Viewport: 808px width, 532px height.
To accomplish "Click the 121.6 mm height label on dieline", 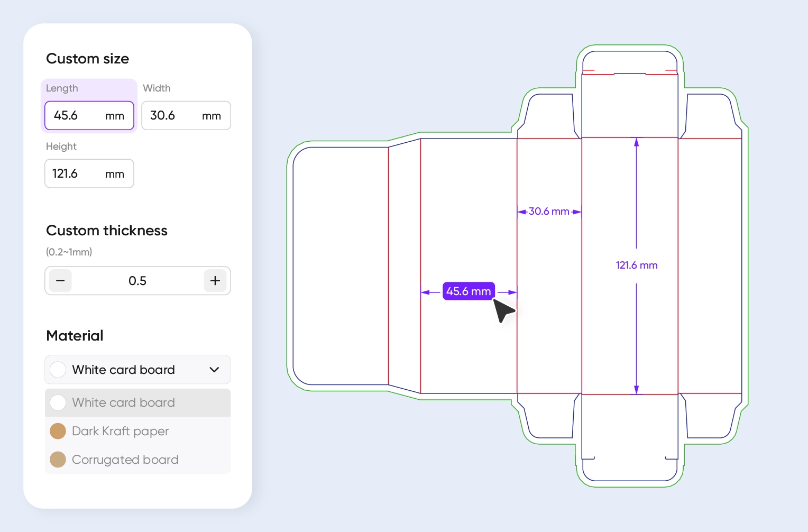I will 637,265.
